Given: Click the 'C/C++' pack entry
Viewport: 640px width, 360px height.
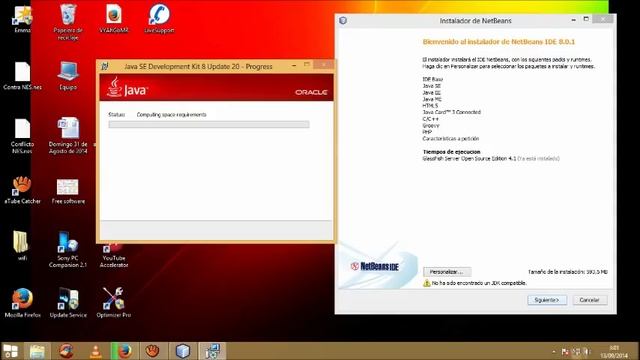Looking at the screenshot, I should (x=431, y=119).
